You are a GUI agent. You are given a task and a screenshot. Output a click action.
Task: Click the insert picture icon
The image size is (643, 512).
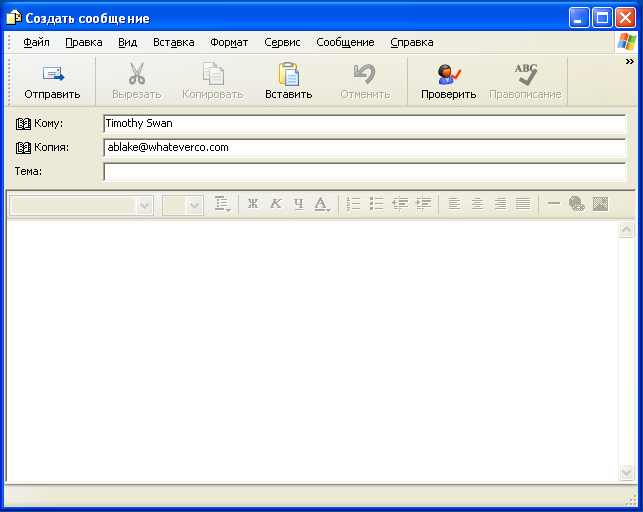[x=600, y=204]
